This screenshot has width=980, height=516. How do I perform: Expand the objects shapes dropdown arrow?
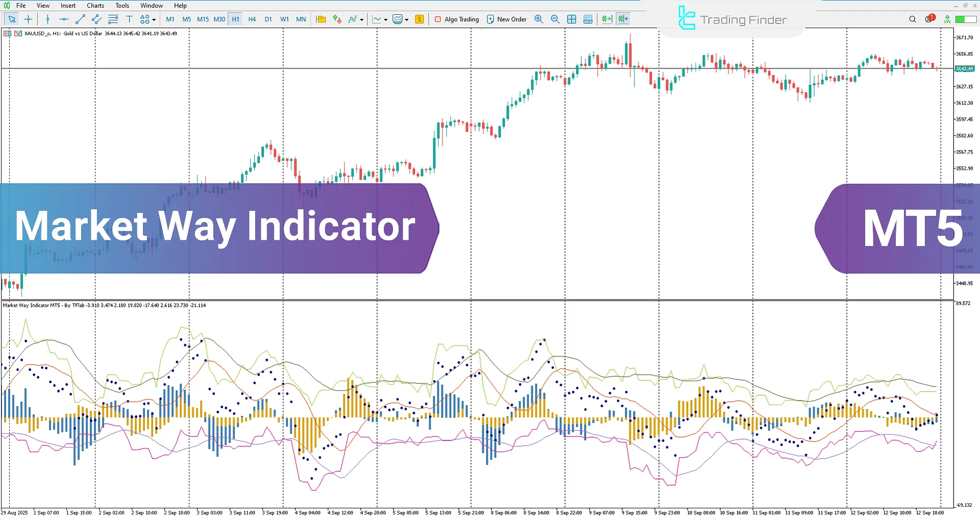[154, 20]
